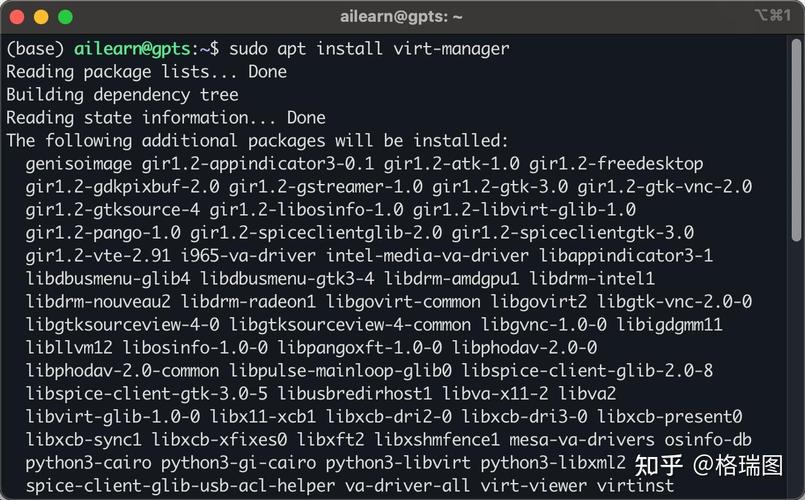Click the ⌥⌘1 shortcut indicator in title bar

(773, 16)
